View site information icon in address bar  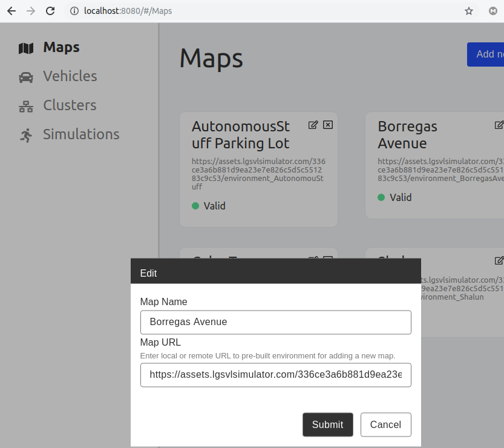(74, 11)
